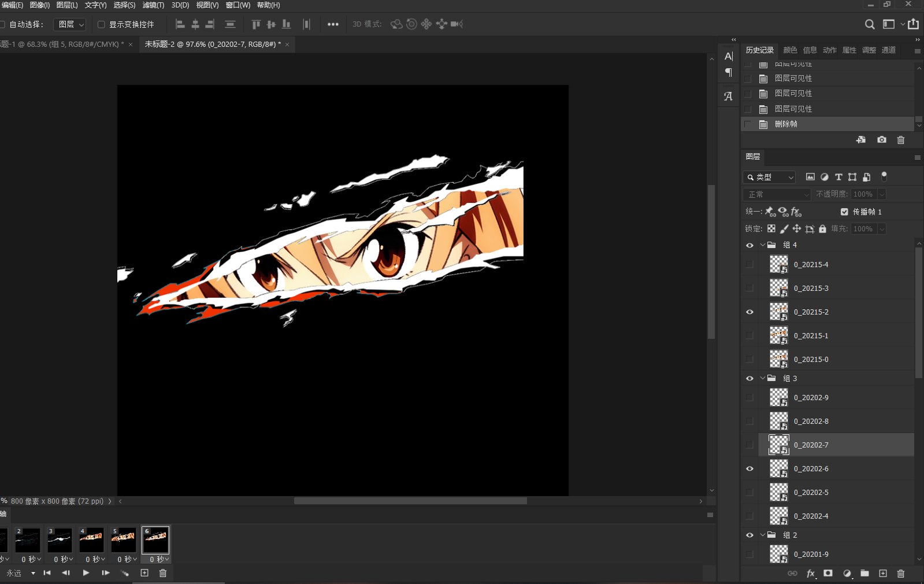Hide the 组 2 layer group
924x584 pixels.
(x=749, y=535)
